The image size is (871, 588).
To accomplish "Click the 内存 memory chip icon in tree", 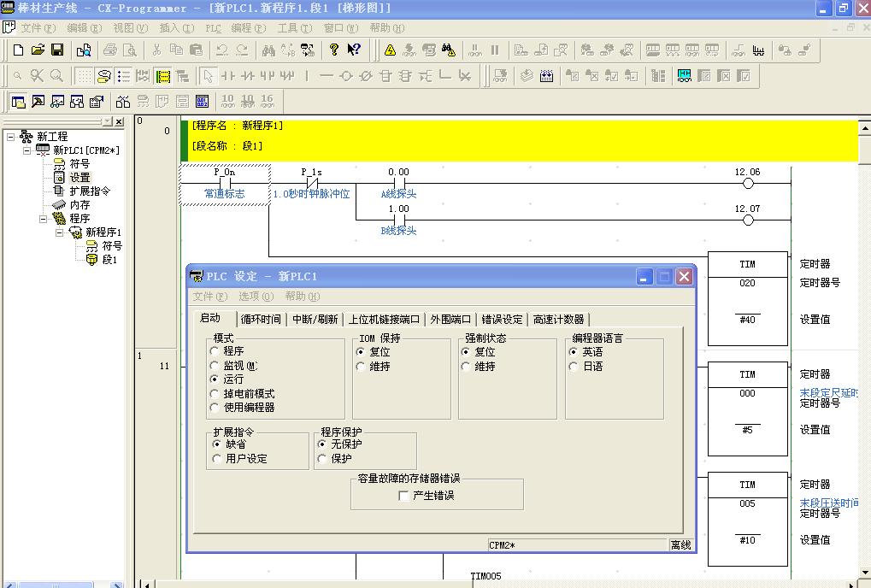I will click(59, 205).
